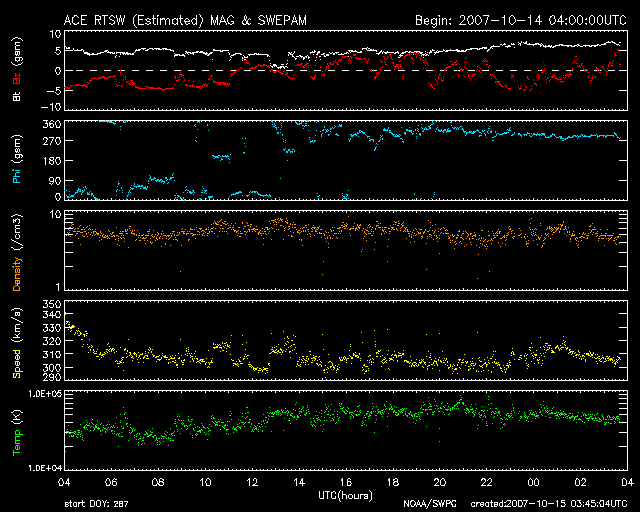The width and height of the screenshot is (640, 512).
Task: Click the orange 'Density (/cm3)' axis label
Action: click(17, 252)
